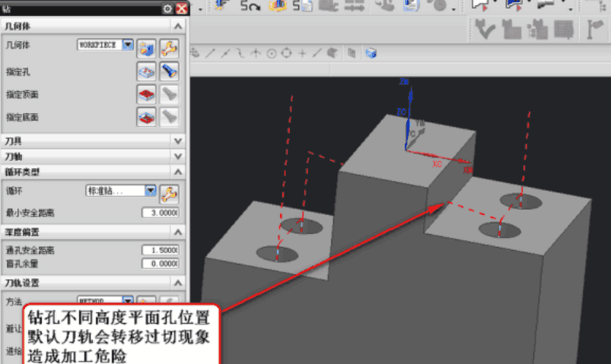Open the 标准钻 cycle type dropdown
The width and height of the screenshot is (611, 364).
coord(151,191)
